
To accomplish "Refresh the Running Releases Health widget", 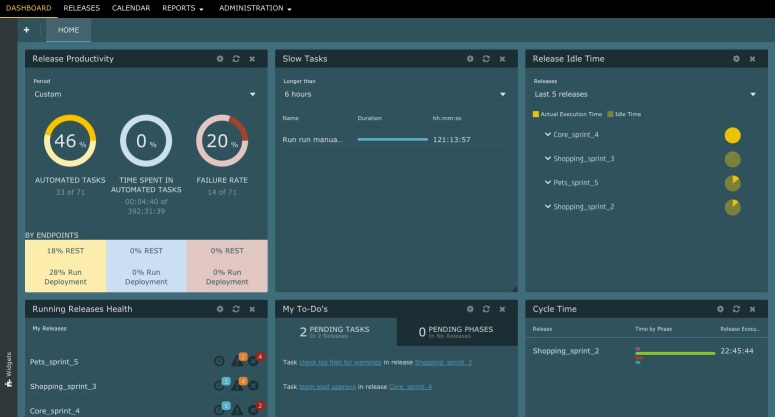I will (236, 310).
